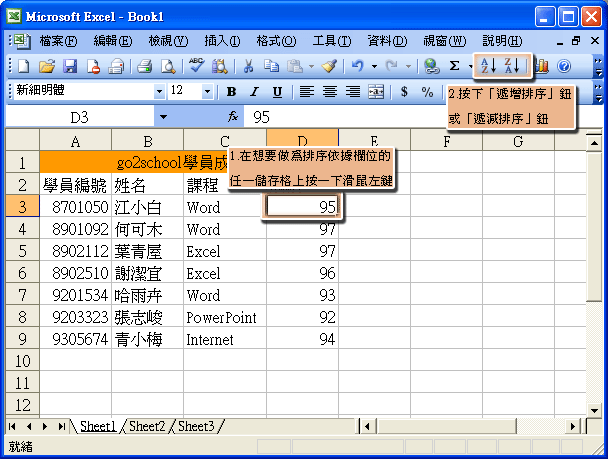Toggle align left
Screen dimensions: 608x459
pyautogui.click(x=307, y=92)
